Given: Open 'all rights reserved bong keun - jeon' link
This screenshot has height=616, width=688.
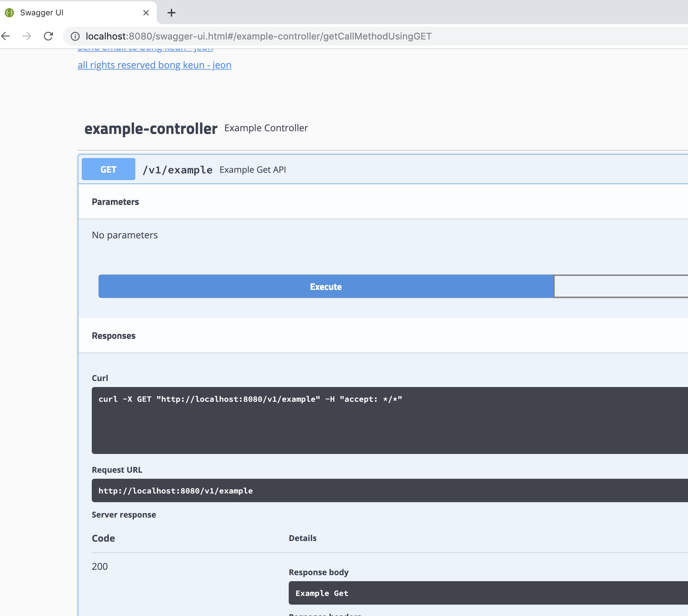Looking at the screenshot, I should pos(154,65).
